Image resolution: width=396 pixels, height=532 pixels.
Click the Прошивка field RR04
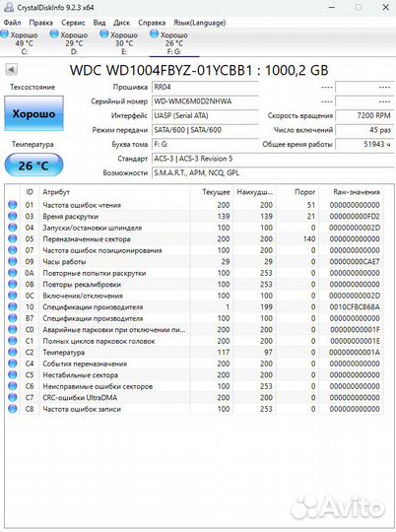205,87
